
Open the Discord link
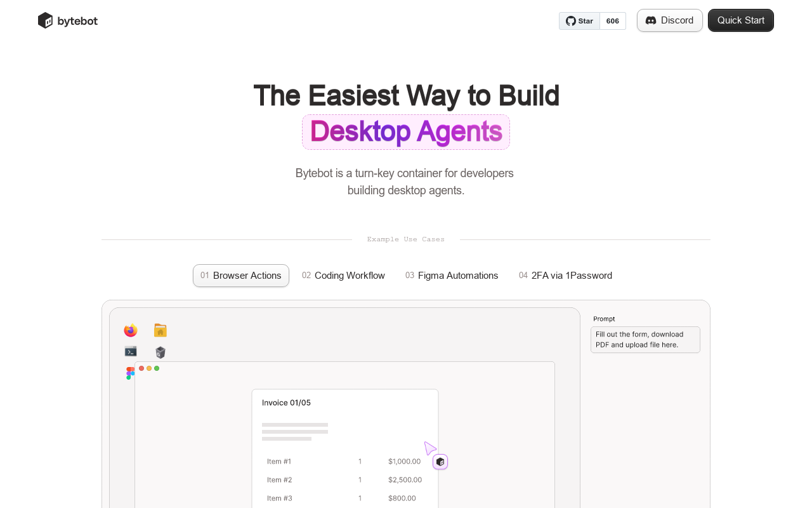(669, 20)
